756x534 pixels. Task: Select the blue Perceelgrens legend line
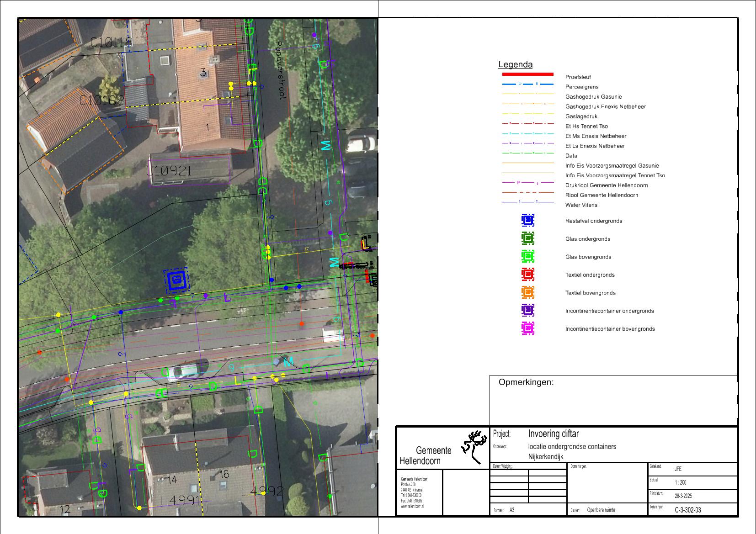click(527, 85)
